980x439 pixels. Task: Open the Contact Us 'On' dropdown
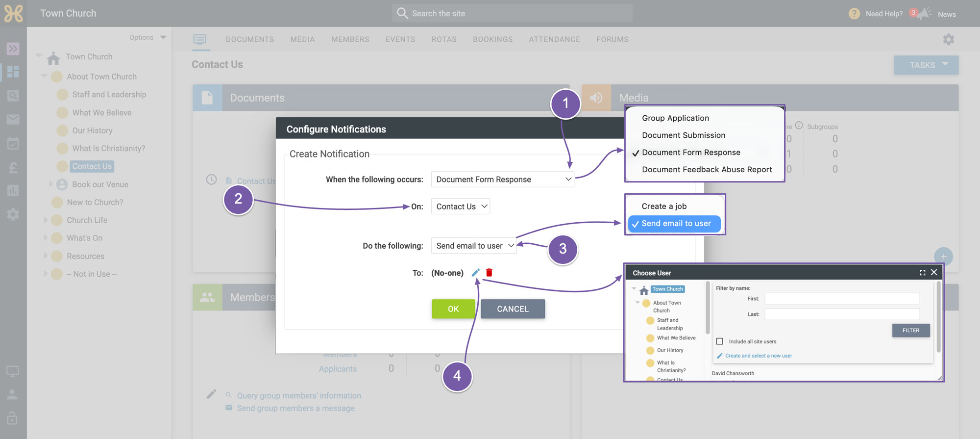click(461, 207)
